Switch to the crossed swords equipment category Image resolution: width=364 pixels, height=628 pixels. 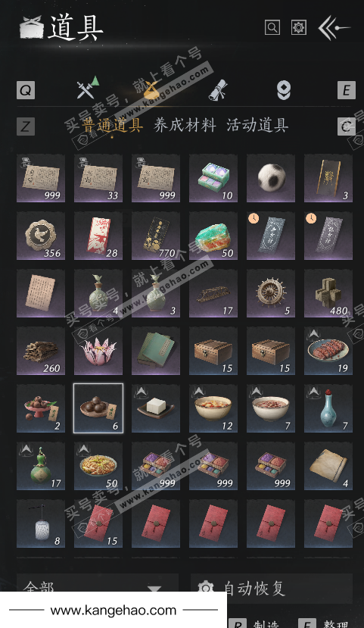[88, 88]
